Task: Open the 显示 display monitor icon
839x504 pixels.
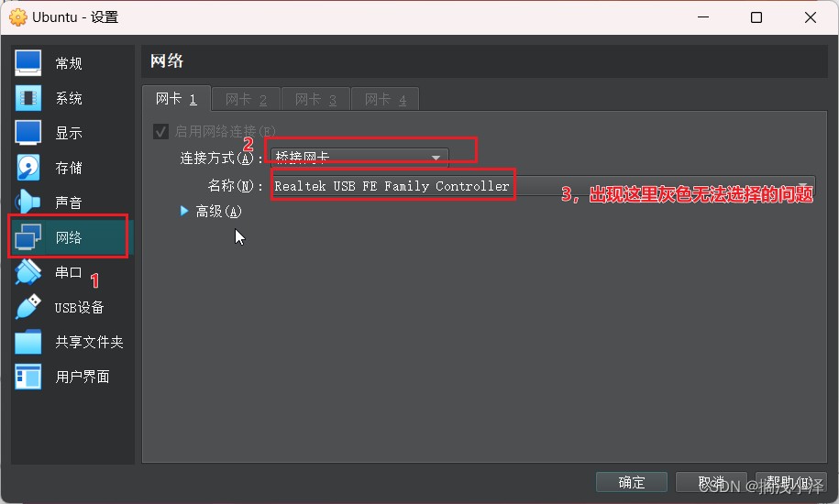Action: (x=28, y=133)
